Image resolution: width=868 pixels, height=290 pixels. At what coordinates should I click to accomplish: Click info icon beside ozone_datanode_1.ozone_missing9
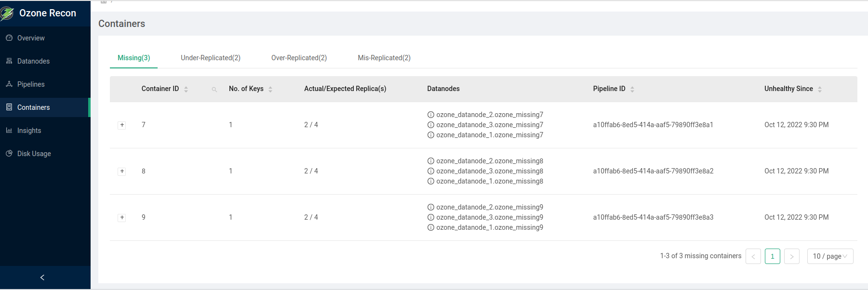coord(431,227)
